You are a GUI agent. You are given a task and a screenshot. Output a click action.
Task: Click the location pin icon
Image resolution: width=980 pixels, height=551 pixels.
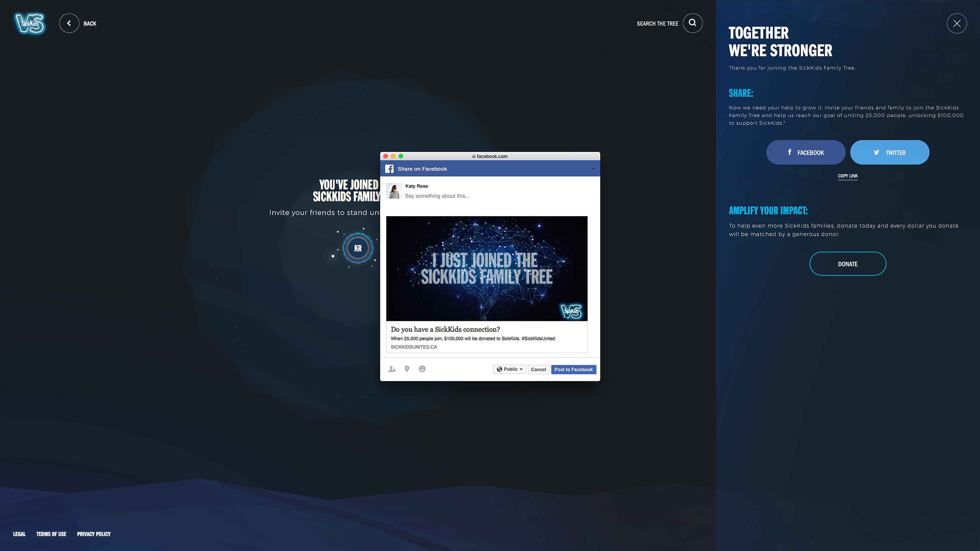(407, 369)
